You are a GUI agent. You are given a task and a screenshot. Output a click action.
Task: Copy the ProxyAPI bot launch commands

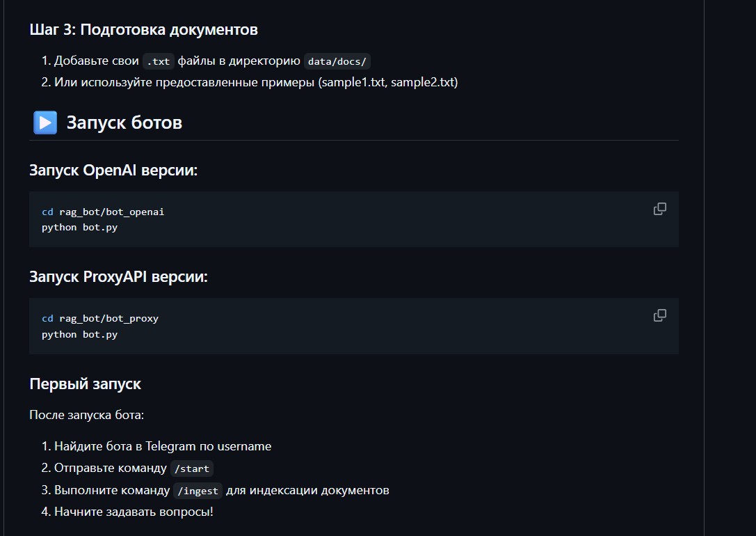pos(659,315)
